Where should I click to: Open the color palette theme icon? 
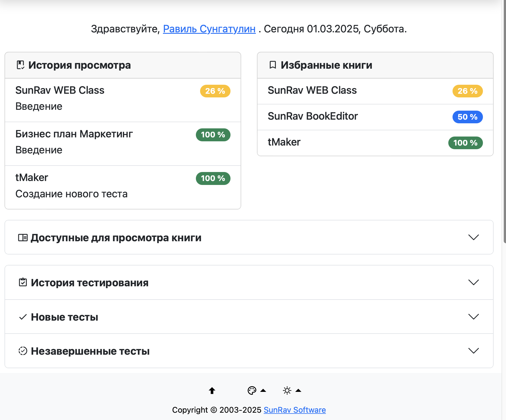click(x=252, y=390)
